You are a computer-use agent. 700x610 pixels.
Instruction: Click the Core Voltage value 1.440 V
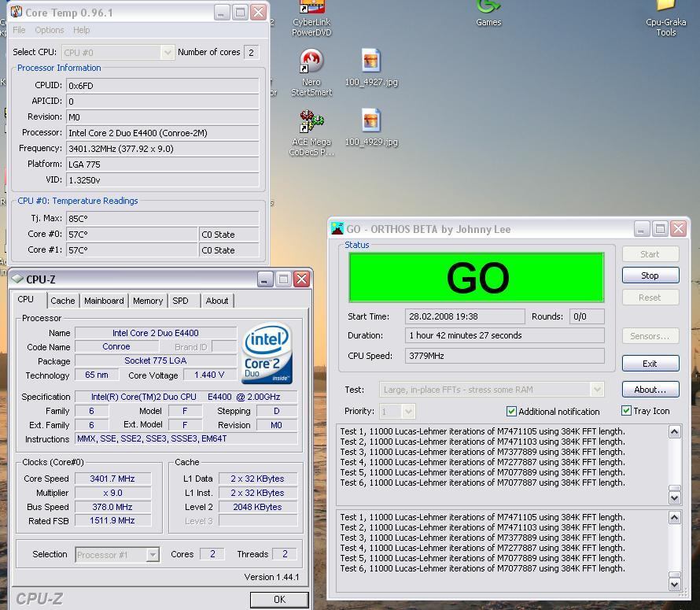coord(209,375)
